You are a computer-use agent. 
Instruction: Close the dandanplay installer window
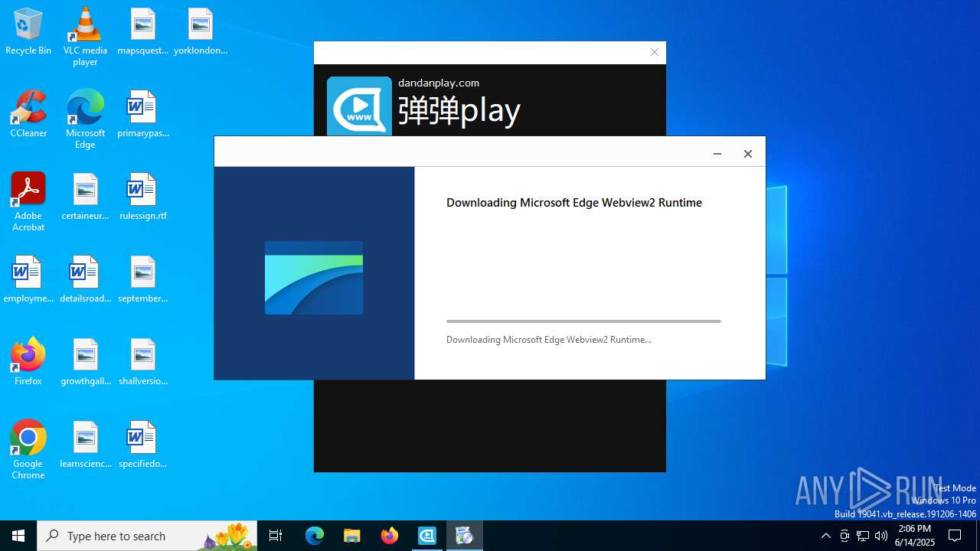[655, 52]
